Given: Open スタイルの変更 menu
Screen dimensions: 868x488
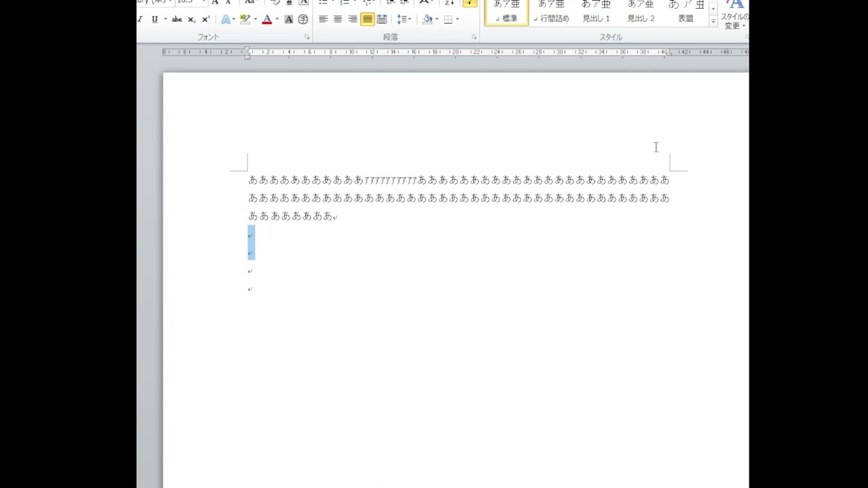Looking at the screenshot, I should pyautogui.click(x=734, y=15).
